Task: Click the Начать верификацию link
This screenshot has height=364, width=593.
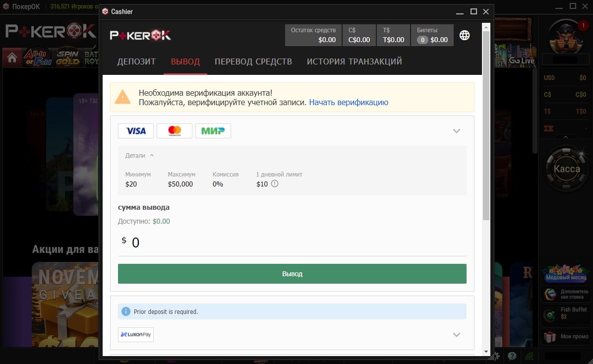Action: (x=349, y=102)
